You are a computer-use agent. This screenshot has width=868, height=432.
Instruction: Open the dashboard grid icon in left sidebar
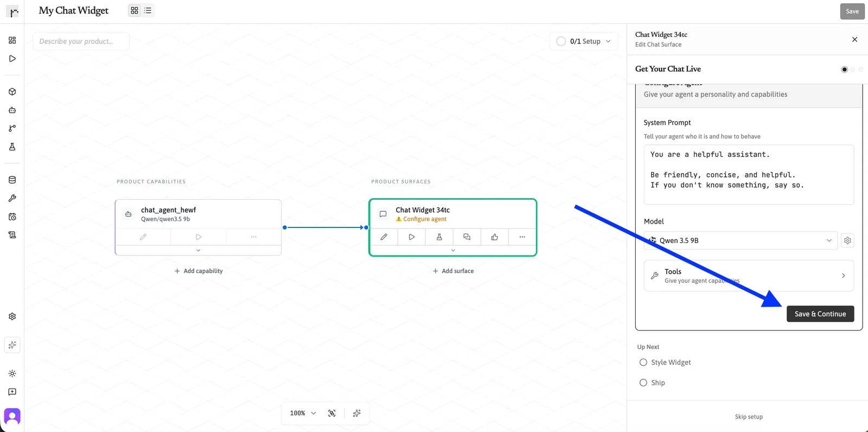pyautogui.click(x=12, y=40)
